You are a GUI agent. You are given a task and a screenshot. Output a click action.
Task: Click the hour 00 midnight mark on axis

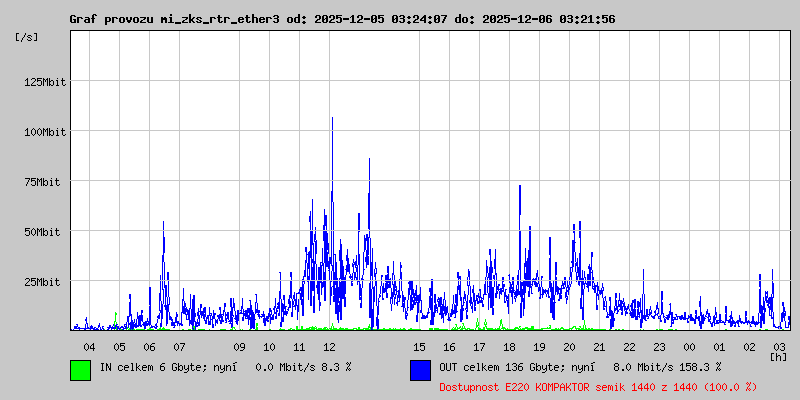point(689,346)
